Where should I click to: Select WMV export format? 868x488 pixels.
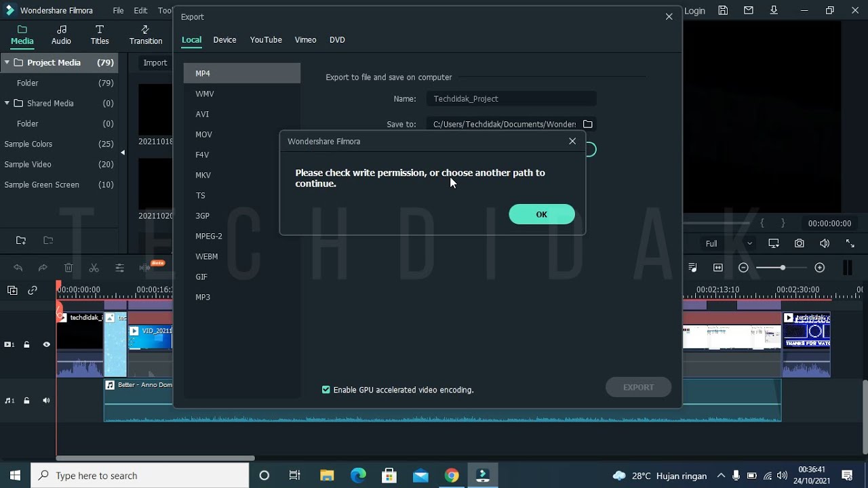tap(241, 94)
